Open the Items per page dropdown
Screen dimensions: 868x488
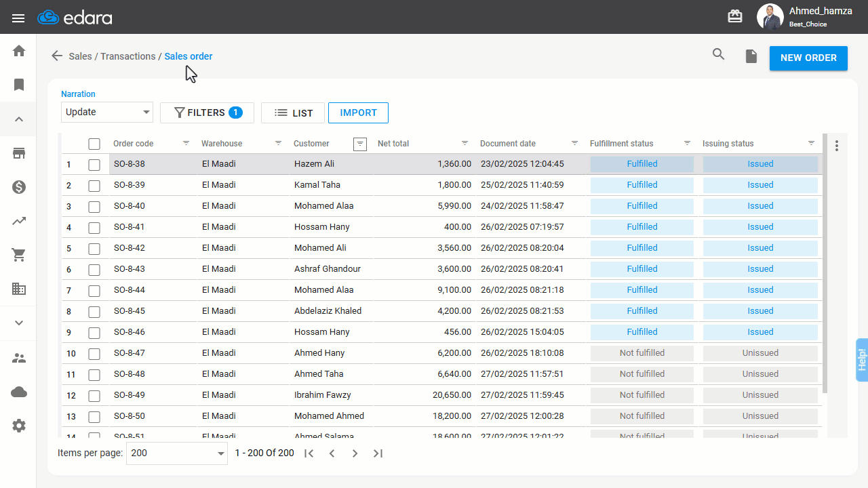(177, 453)
